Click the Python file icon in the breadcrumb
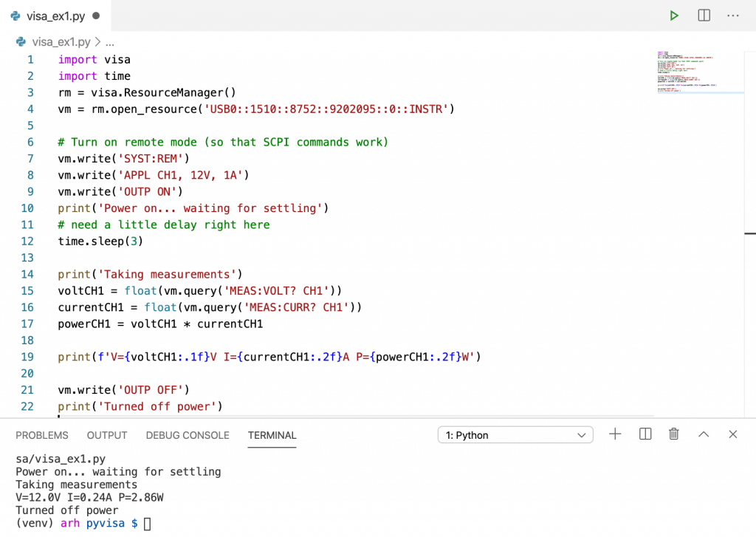756x537 pixels. 21,42
